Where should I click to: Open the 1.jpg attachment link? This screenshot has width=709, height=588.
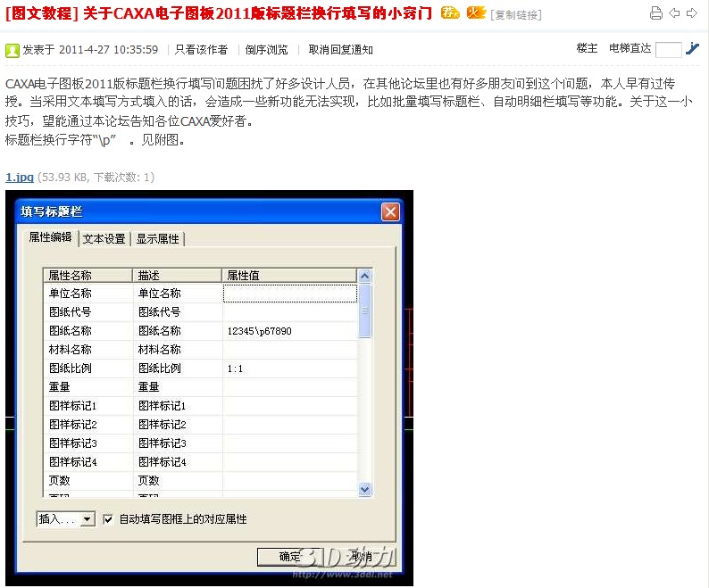pos(19,178)
